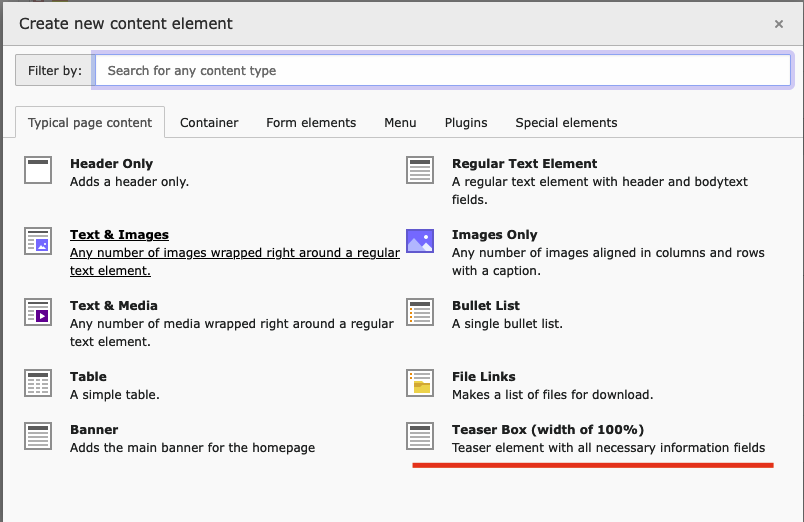
Task: Select the Banner element icon
Action: pyautogui.click(x=38, y=436)
